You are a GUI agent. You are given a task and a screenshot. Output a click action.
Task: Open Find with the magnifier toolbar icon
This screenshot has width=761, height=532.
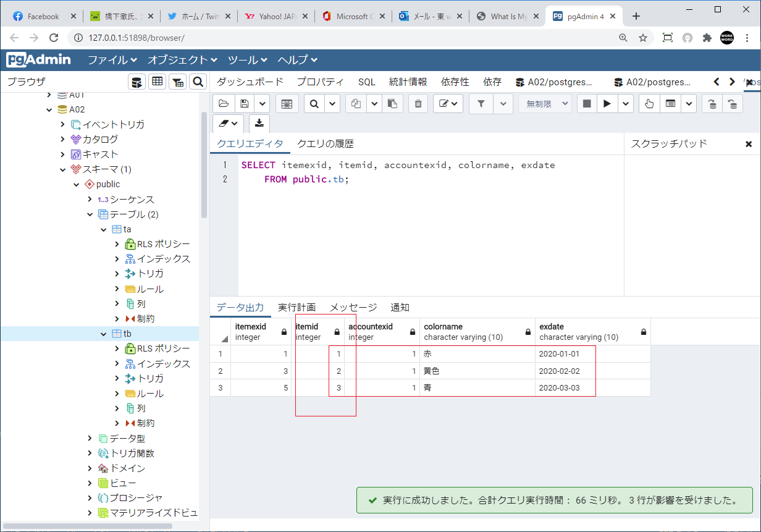(x=314, y=104)
